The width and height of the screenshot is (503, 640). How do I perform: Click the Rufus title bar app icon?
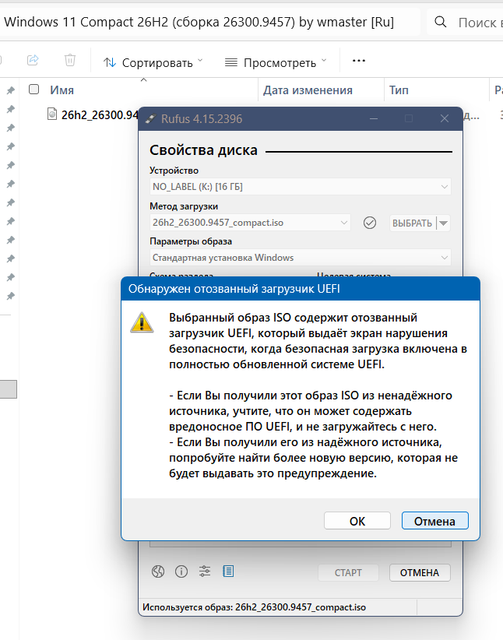pyautogui.click(x=151, y=119)
